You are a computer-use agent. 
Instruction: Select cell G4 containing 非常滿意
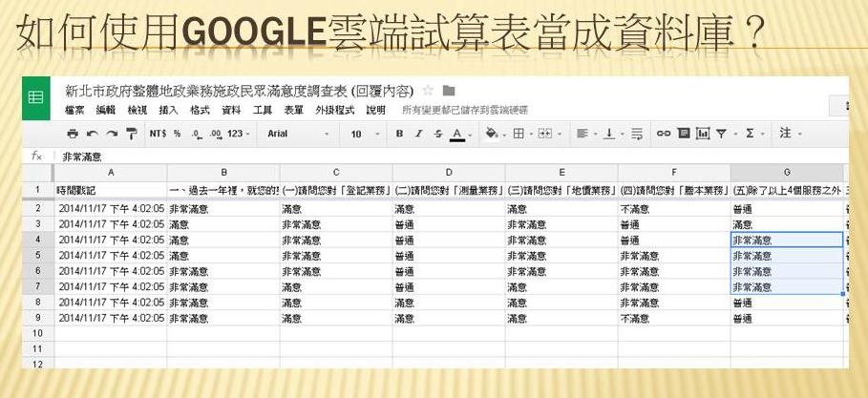point(787,241)
